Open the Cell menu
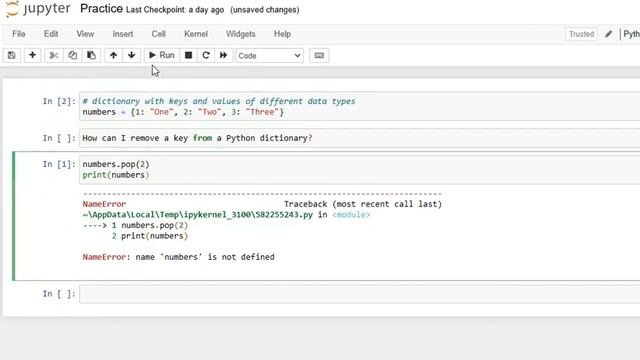 pyautogui.click(x=159, y=34)
